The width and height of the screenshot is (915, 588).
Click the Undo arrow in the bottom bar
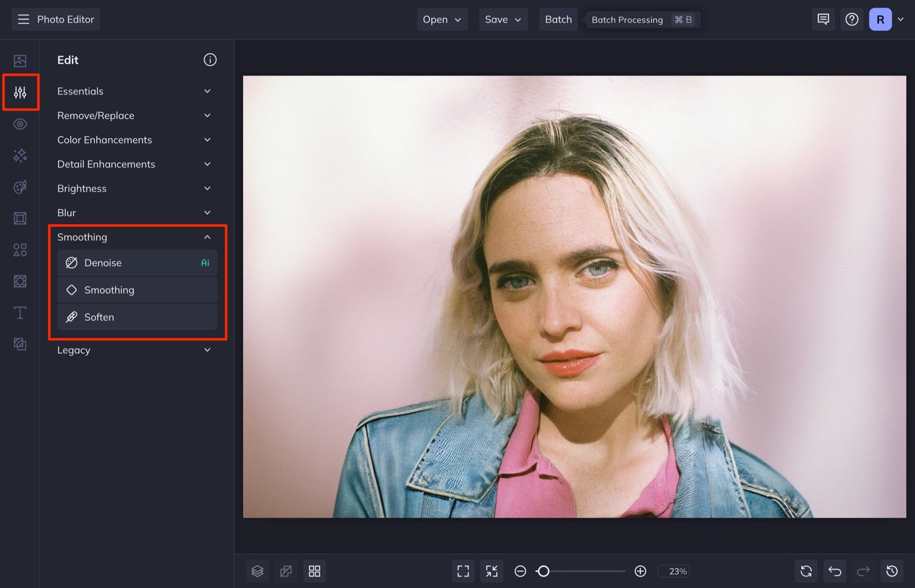(834, 570)
